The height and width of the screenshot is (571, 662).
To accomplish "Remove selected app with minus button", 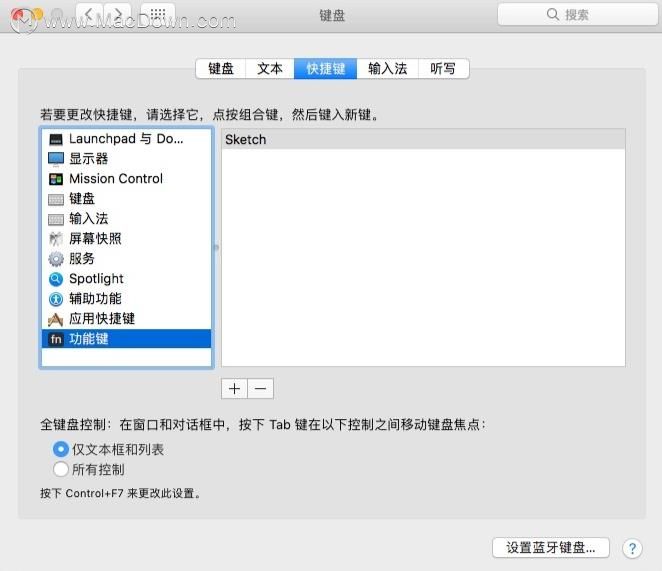I will tap(260, 389).
